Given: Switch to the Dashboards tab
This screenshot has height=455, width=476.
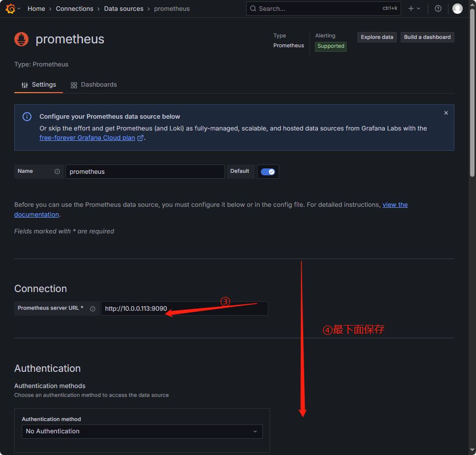Looking at the screenshot, I should [x=93, y=84].
